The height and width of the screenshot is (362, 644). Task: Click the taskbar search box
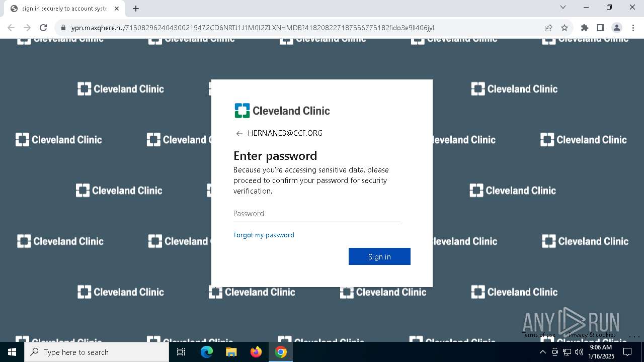point(97,352)
